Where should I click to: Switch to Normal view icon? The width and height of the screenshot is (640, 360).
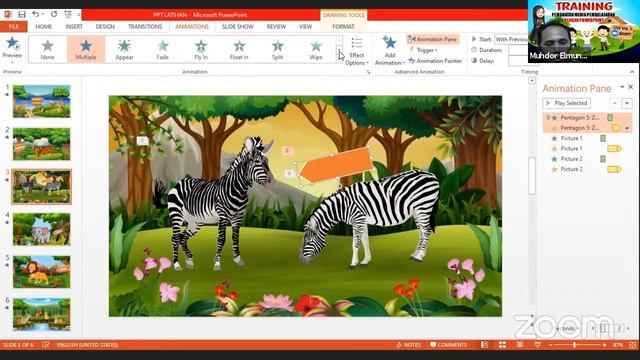tap(484, 345)
